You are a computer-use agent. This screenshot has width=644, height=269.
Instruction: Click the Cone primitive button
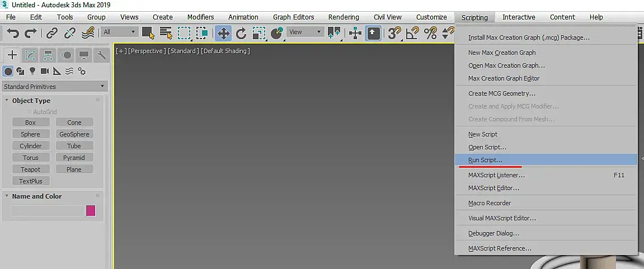74,122
